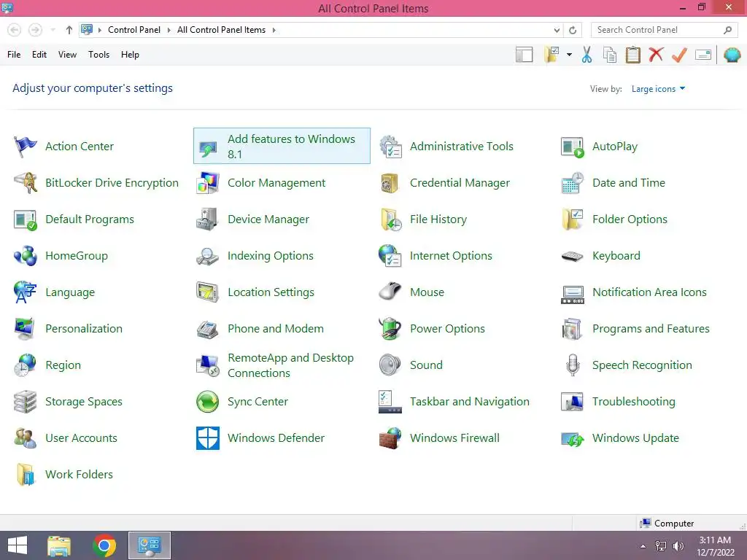Expand the arrow after Control Panel breadcrumb
The image size is (747, 560).
pos(169,30)
